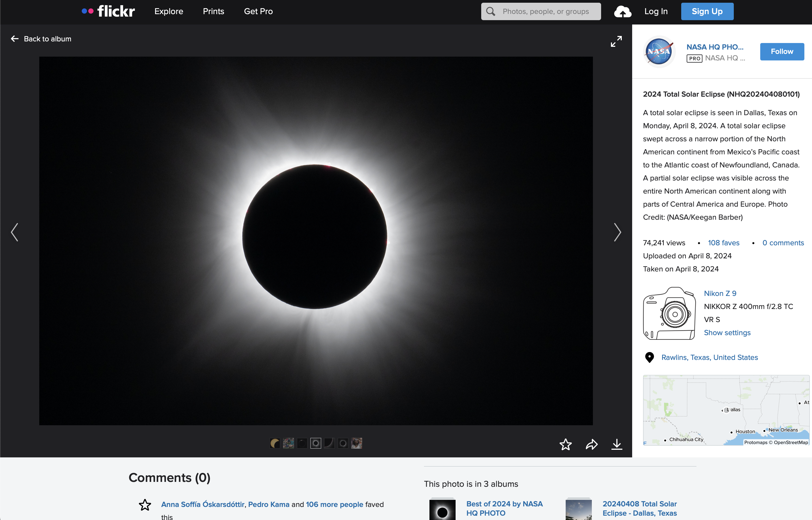
Task: Click Log In
Action: pos(656,11)
